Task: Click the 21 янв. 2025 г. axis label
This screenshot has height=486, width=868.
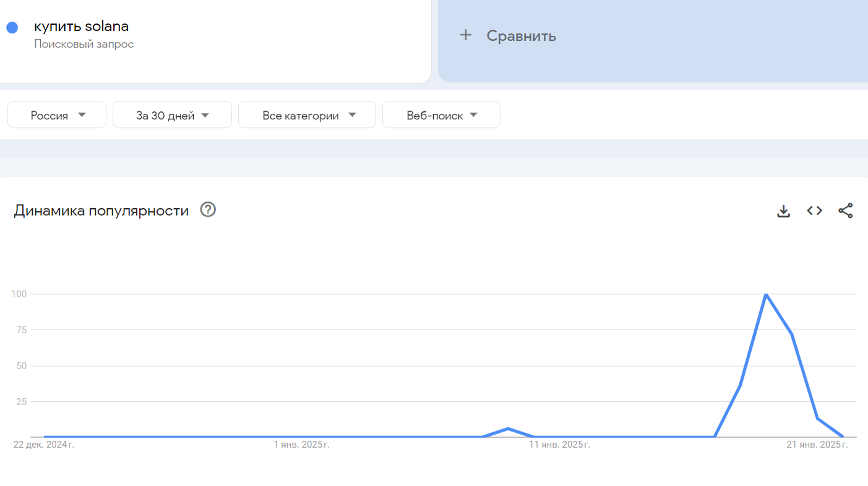Action: (x=817, y=445)
